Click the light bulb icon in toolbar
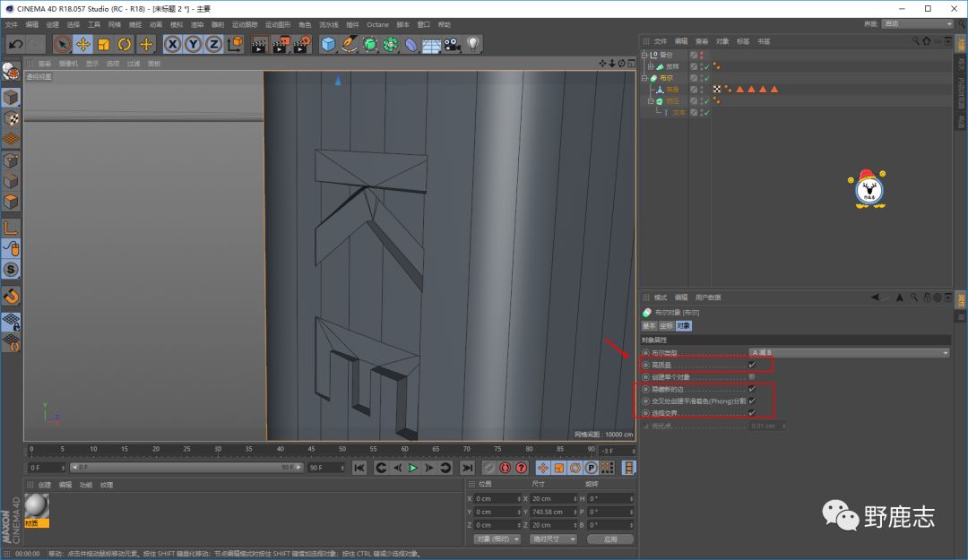The image size is (968, 560). click(x=472, y=44)
